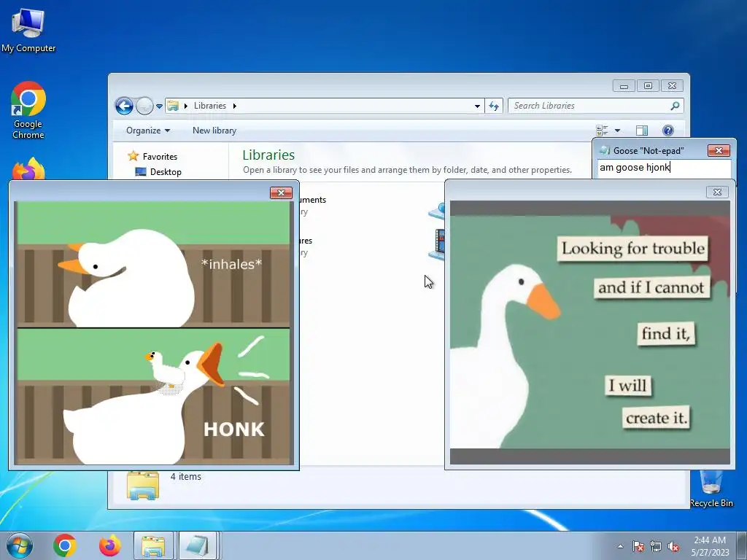Close the inhales HONK goose window
The image size is (747, 560).
pyautogui.click(x=281, y=192)
